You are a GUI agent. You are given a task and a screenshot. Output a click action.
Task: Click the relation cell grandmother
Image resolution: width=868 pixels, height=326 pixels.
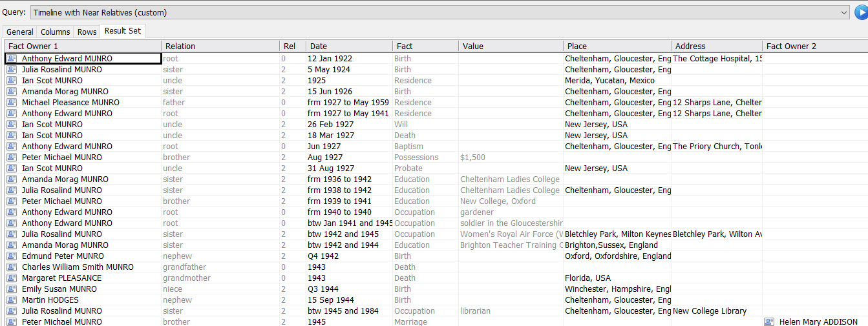[187, 278]
